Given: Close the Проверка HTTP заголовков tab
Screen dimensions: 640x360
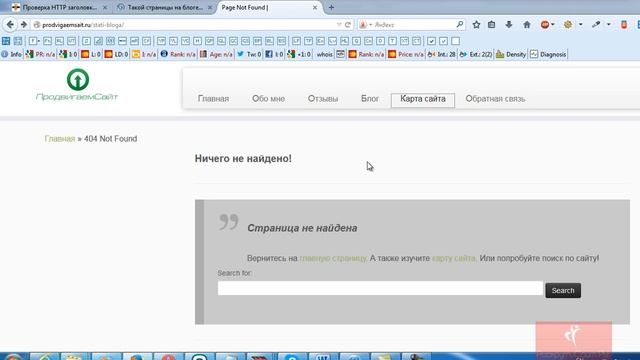Looking at the screenshot, I should coord(105,7).
